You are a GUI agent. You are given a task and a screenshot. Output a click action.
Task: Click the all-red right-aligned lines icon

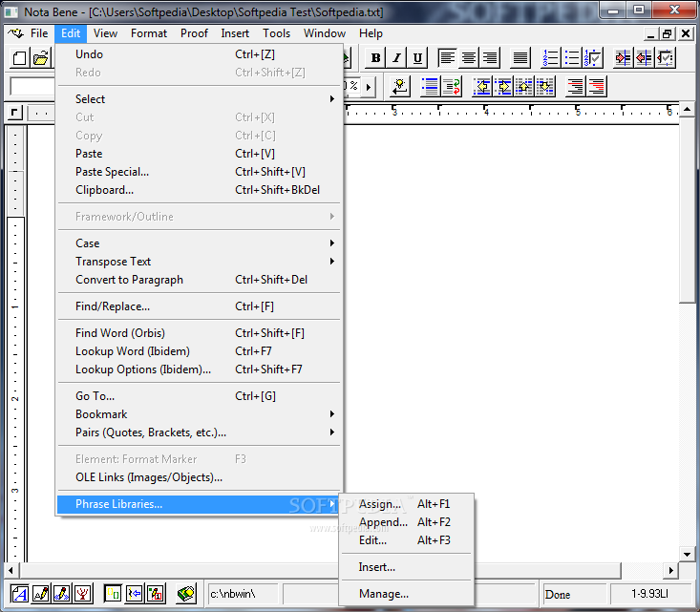pos(597,87)
